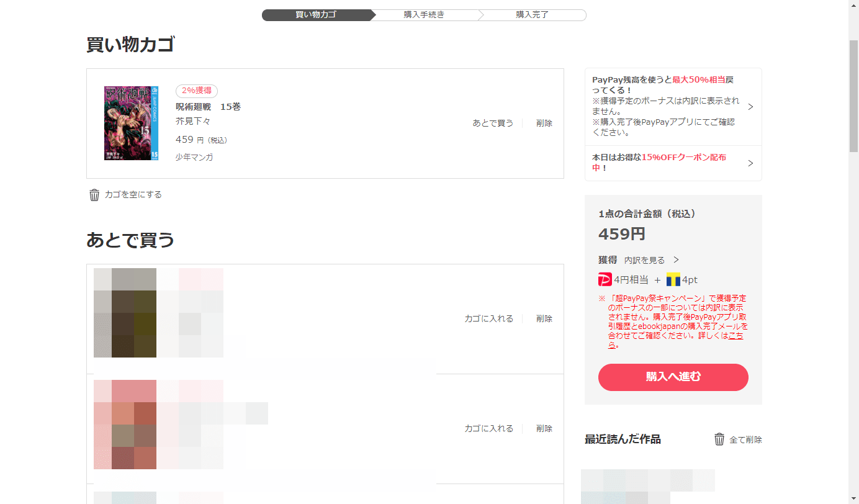Click the page vertical scrollbar thumb
The image size is (859, 504).
pyautogui.click(x=853, y=95)
